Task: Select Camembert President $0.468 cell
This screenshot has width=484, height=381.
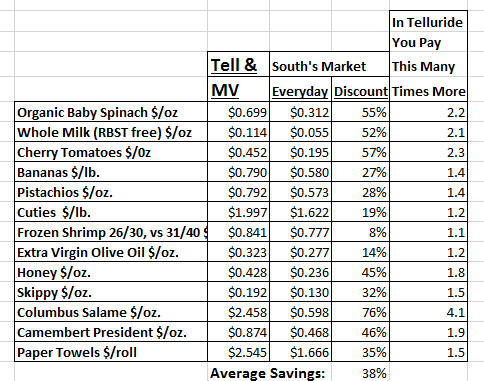Action: [300, 332]
